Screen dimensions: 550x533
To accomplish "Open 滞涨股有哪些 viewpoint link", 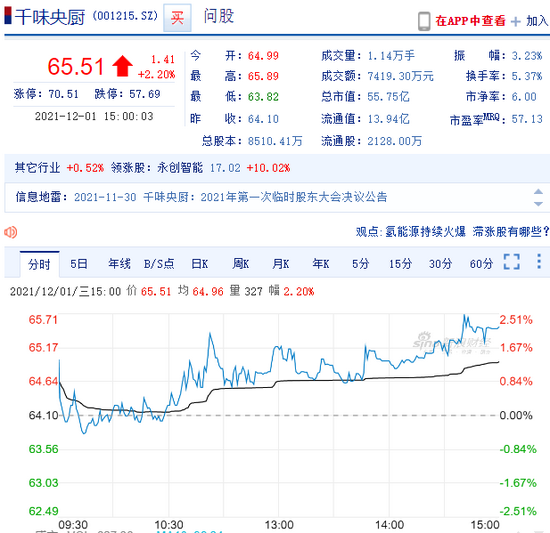I will coord(511,231).
